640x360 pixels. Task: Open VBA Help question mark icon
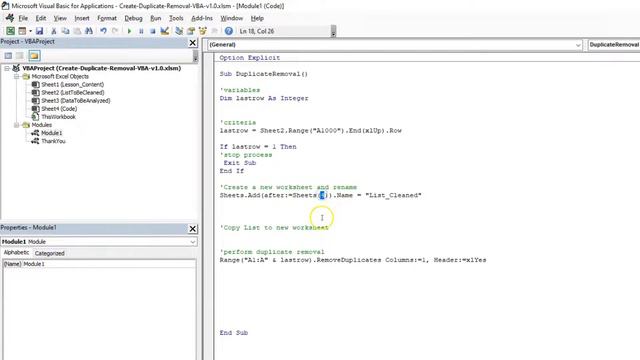pos(229,31)
